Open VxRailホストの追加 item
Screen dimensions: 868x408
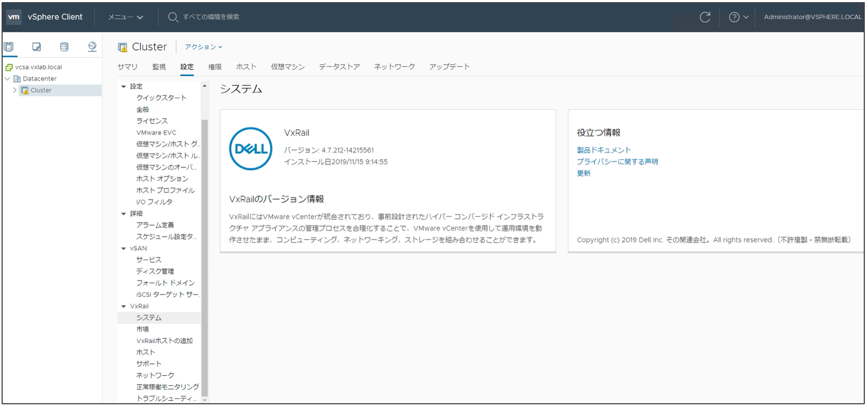point(165,341)
